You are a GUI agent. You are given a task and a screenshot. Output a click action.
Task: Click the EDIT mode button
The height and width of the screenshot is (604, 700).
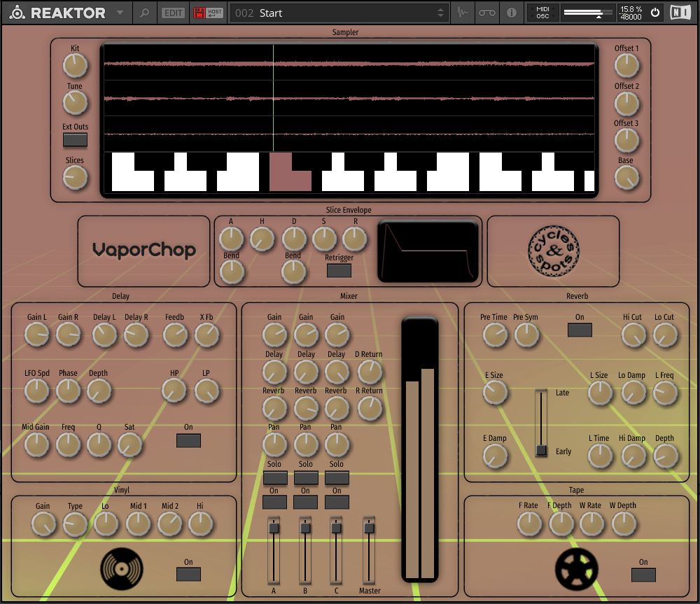pyautogui.click(x=171, y=13)
